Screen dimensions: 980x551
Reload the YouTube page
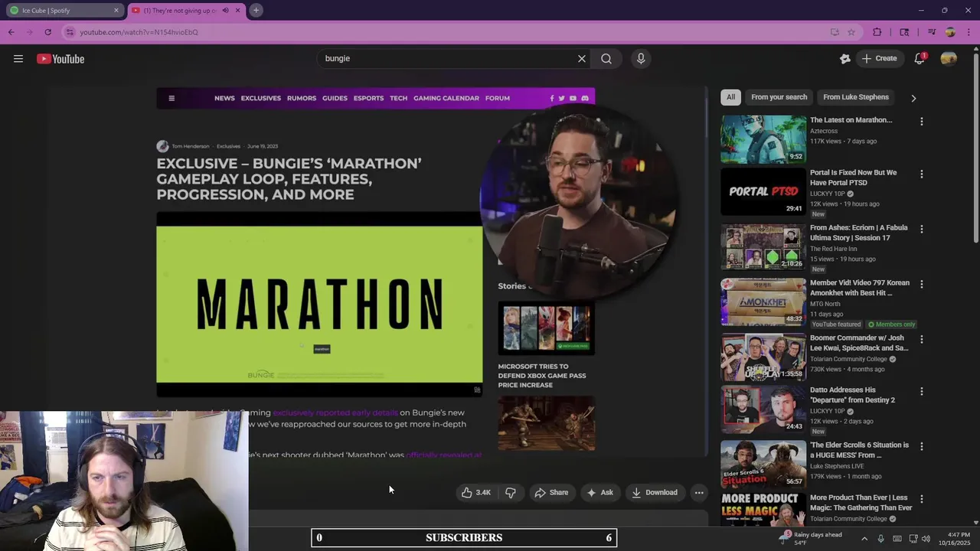coord(47,32)
